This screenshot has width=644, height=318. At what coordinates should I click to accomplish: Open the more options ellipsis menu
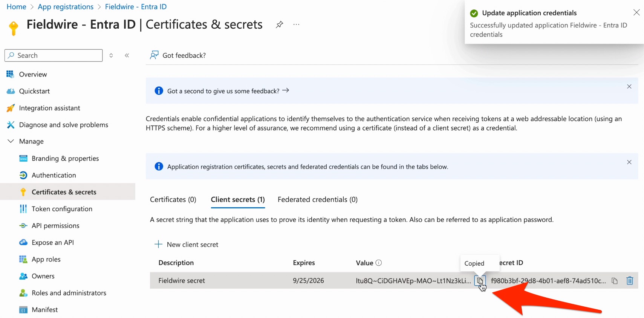point(297,24)
